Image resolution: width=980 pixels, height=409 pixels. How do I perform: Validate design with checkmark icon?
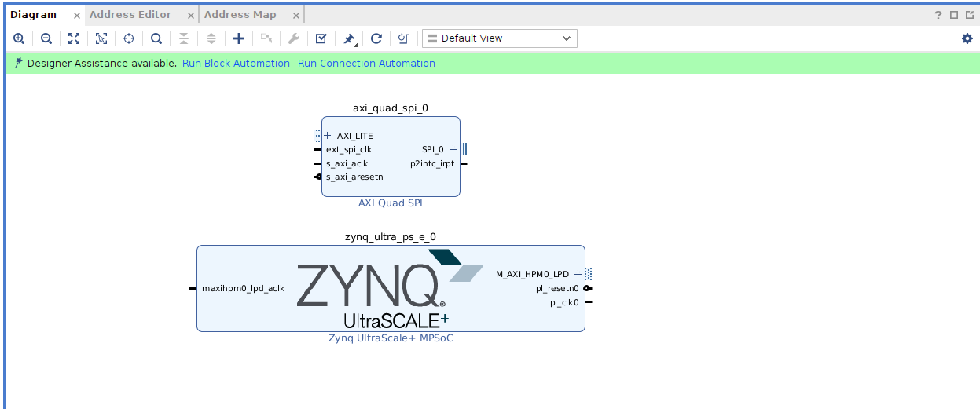tap(321, 38)
